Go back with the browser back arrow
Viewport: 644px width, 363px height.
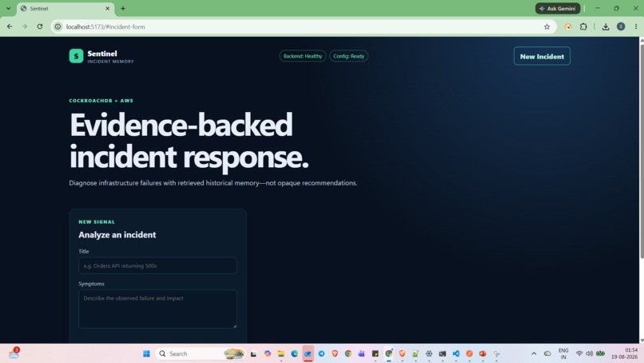(x=10, y=26)
